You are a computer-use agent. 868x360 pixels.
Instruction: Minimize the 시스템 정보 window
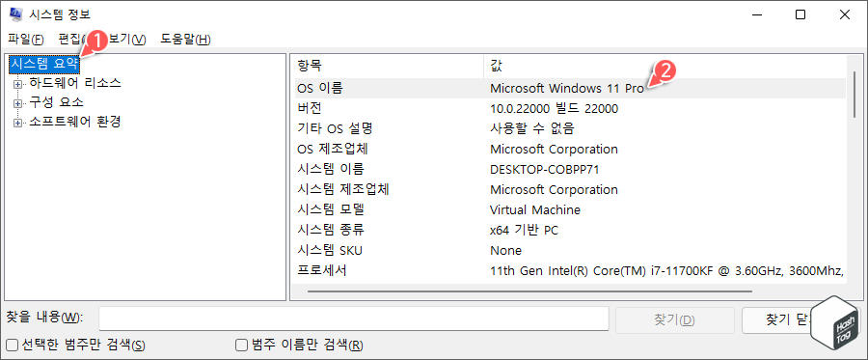[x=757, y=14]
